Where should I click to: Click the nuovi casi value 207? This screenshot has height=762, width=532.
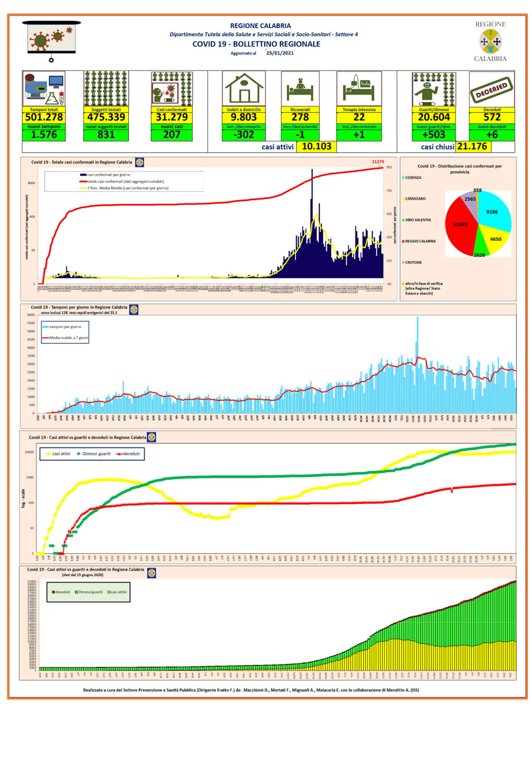172,135
